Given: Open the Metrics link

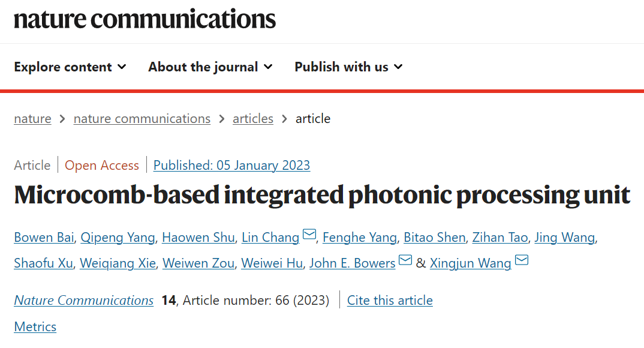Looking at the screenshot, I should (35, 326).
